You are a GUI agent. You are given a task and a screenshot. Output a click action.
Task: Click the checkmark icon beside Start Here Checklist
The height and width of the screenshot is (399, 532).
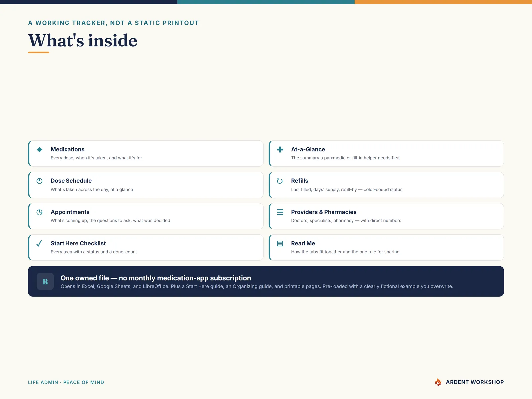39,243
